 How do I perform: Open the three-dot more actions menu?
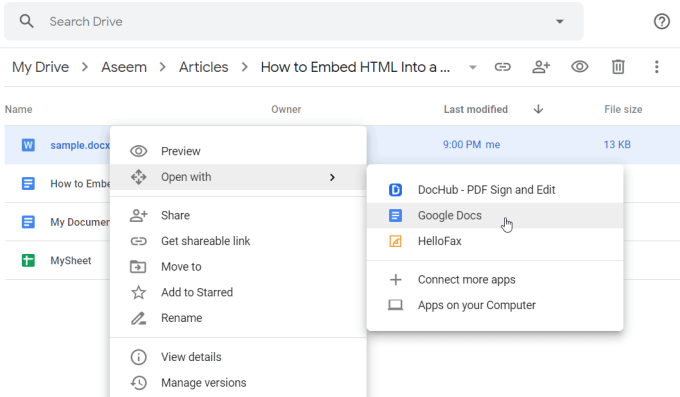[x=657, y=67]
